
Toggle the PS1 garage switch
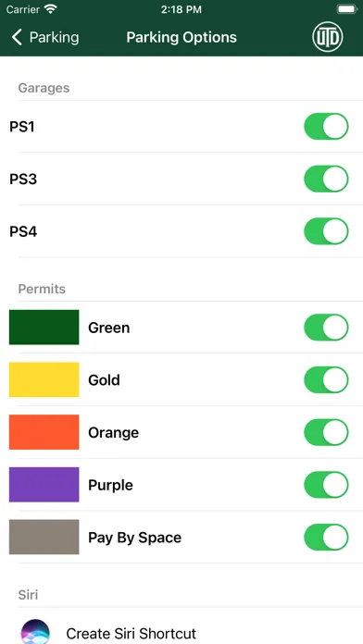(326, 127)
